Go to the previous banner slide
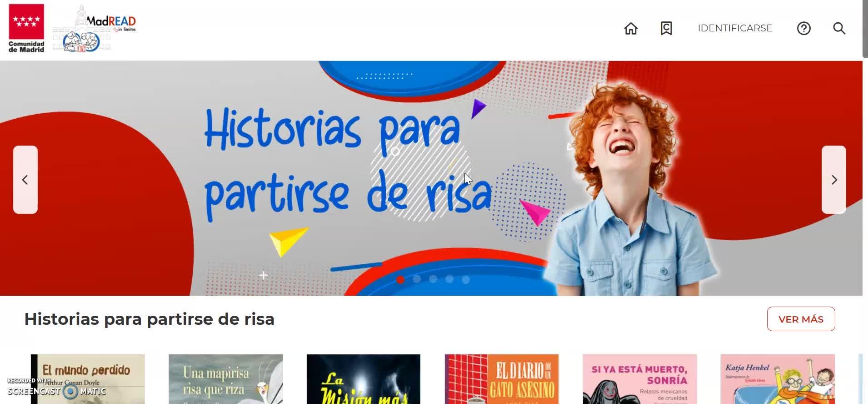 [25, 180]
